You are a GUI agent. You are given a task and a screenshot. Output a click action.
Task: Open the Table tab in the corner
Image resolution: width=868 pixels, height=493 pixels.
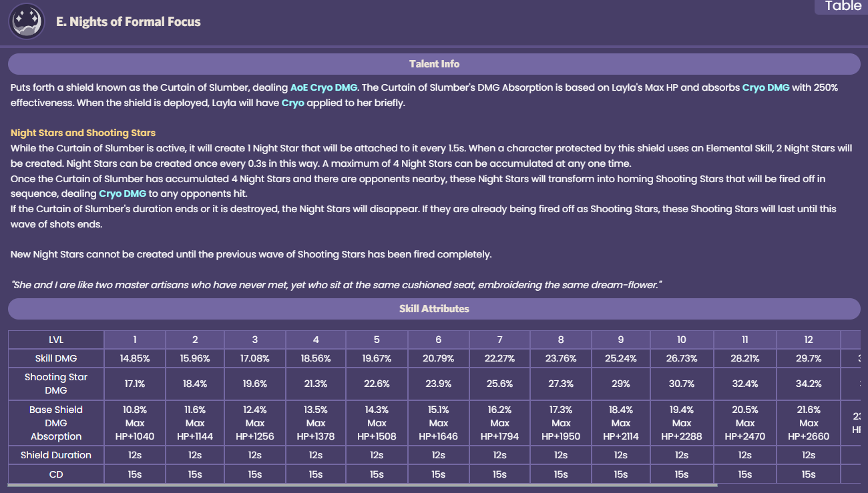tap(843, 7)
